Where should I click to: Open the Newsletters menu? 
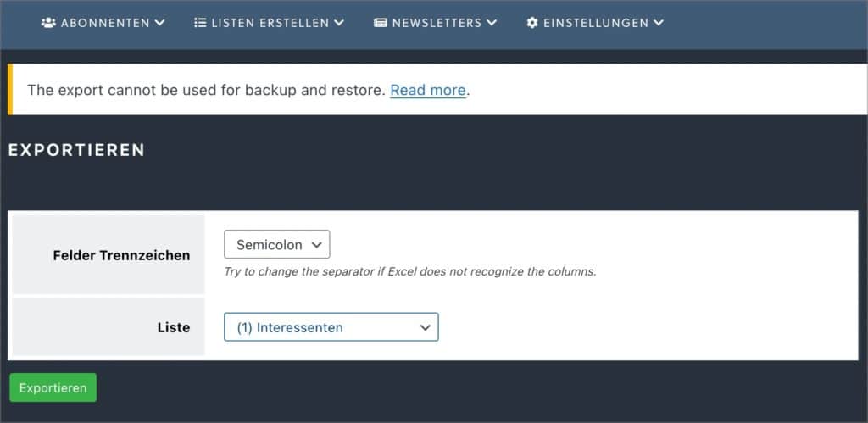click(x=436, y=23)
